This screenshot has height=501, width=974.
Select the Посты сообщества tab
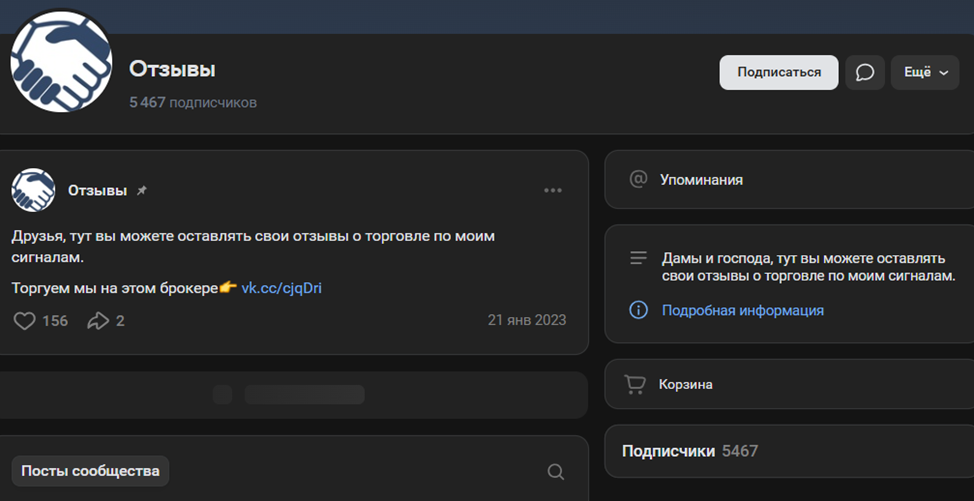tap(90, 471)
